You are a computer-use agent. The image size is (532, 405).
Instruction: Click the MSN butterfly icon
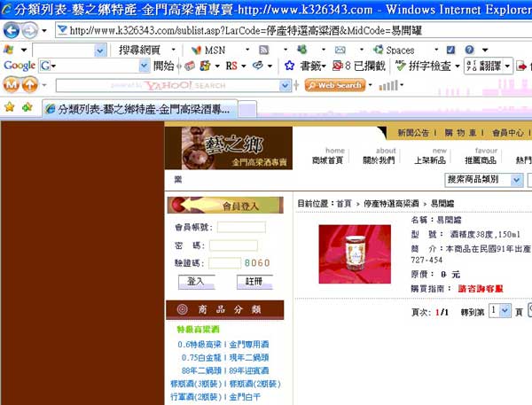(196, 51)
